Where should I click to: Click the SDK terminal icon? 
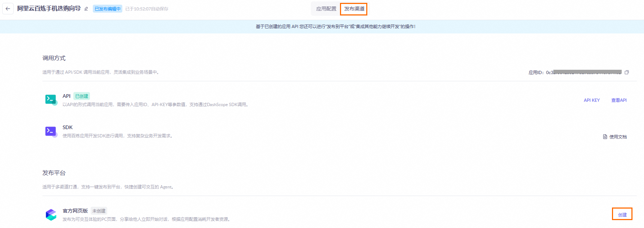(51, 132)
